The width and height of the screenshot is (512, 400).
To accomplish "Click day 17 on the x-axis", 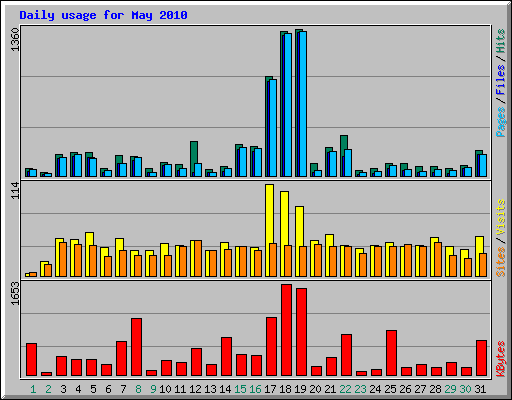I will 270,389.
